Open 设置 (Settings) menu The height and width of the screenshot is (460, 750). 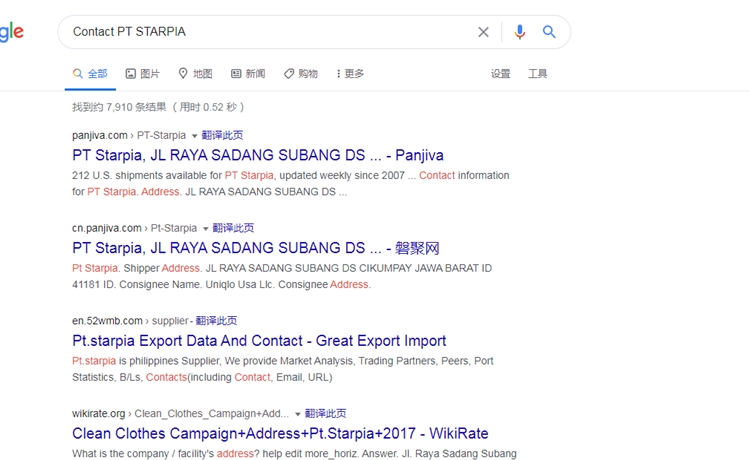500,74
